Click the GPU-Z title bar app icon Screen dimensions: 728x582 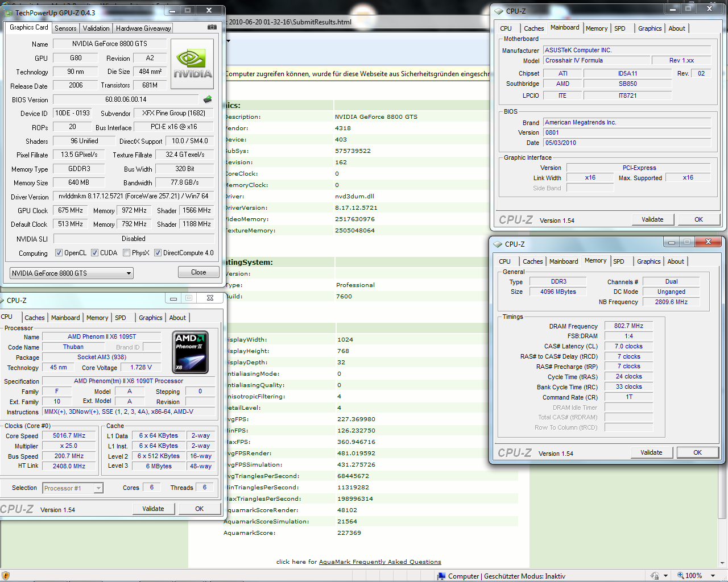[9, 13]
